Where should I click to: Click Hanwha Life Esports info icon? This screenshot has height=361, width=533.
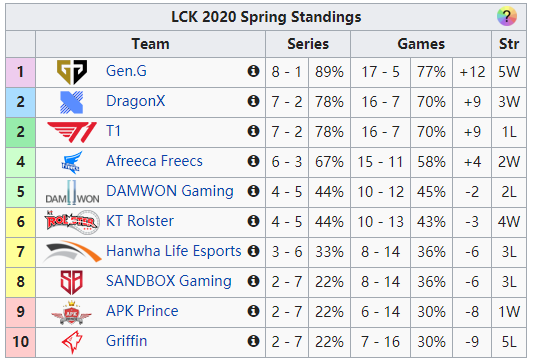[253, 251]
